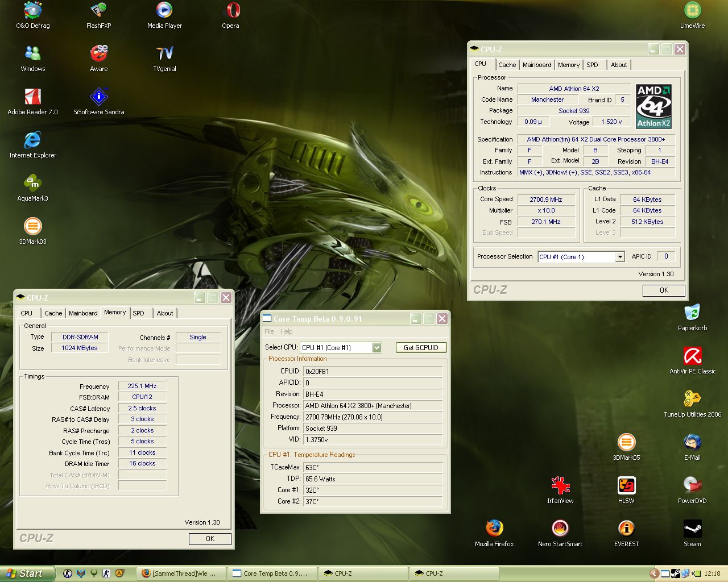
Task: Click the Core Speed value 2700.9 MHz
Action: click(545, 199)
